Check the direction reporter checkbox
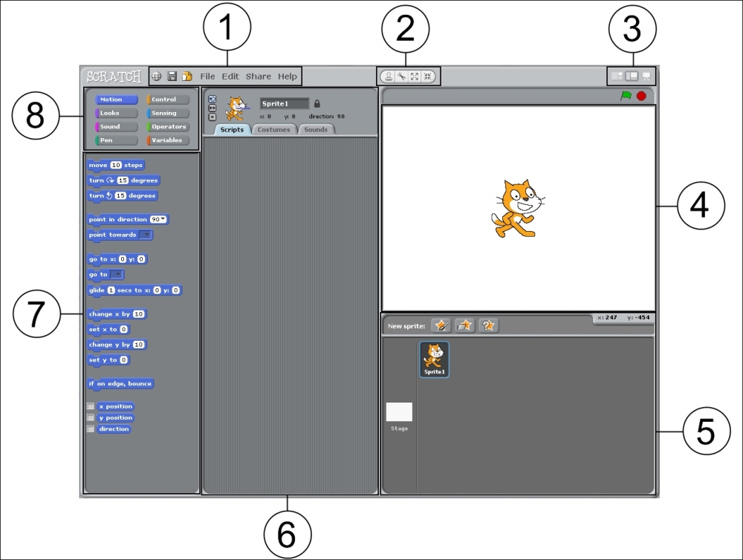 pos(91,429)
